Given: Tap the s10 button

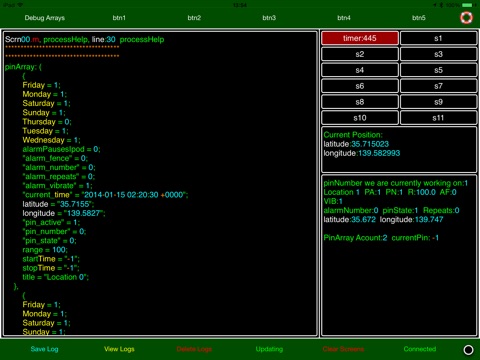Looking at the screenshot, I should [x=360, y=118].
